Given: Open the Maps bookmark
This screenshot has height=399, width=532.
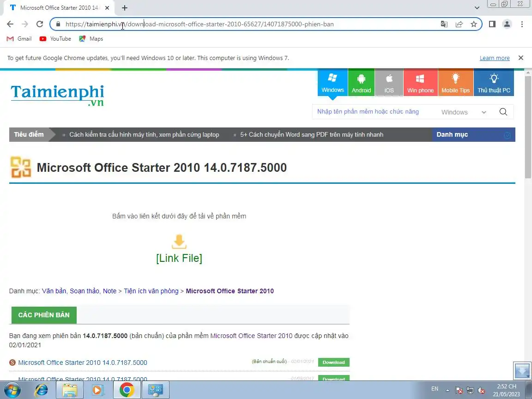Looking at the screenshot, I should 91,39.
